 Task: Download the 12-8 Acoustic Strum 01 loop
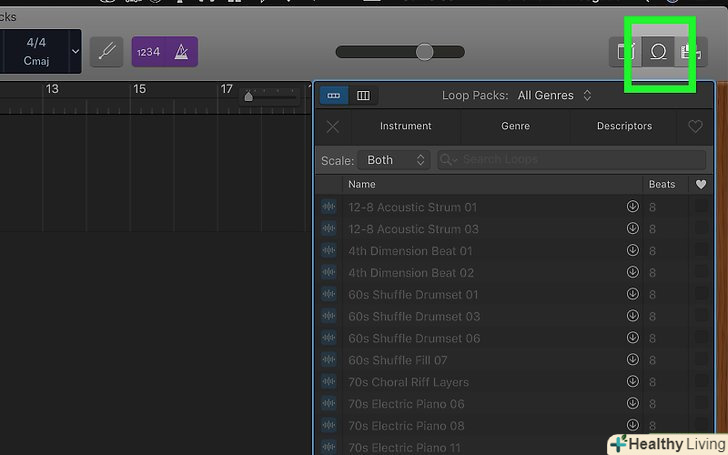pyautogui.click(x=632, y=207)
